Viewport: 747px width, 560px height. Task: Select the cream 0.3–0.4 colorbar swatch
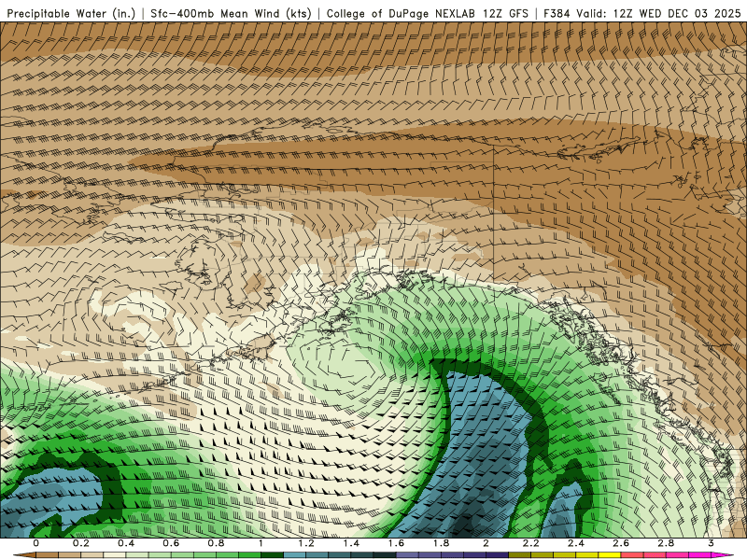[115, 555]
